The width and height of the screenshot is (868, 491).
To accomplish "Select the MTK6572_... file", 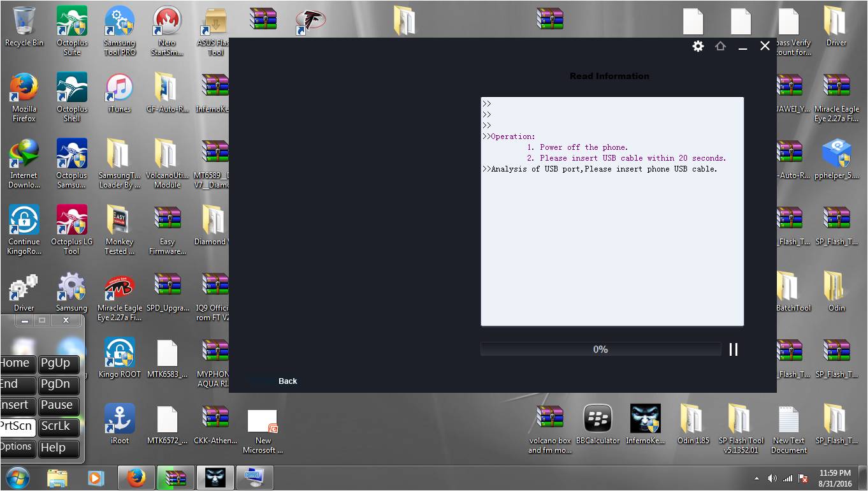I will (167, 425).
